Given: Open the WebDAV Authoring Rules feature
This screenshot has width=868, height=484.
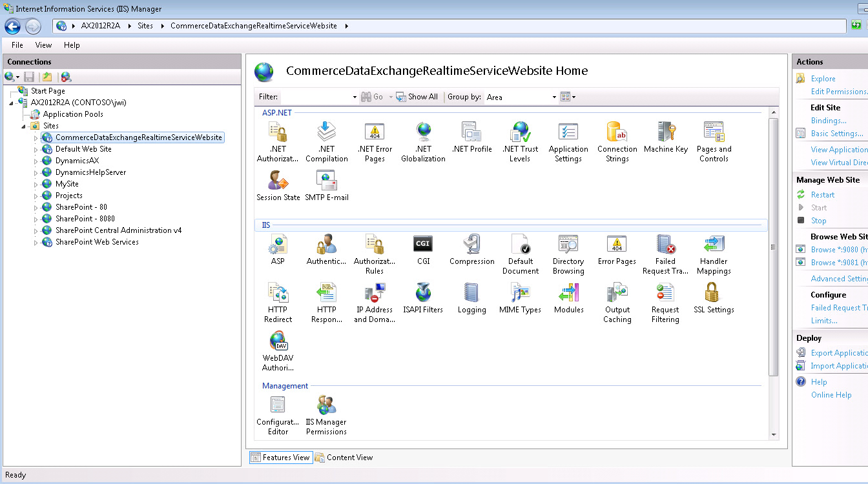Looking at the screenshot, I should [x=278, y=351].
